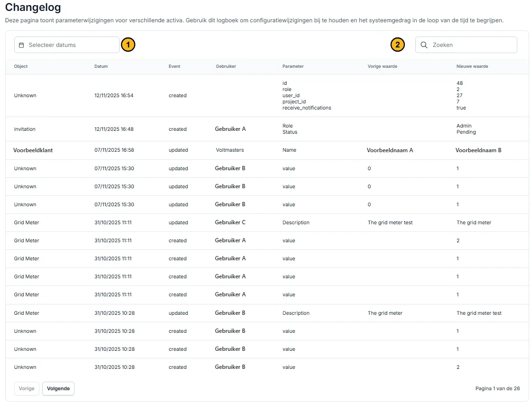Click date 07/11/2025 16:58
The height and width of the screenshot is (403, 532).
pos(114,150)
